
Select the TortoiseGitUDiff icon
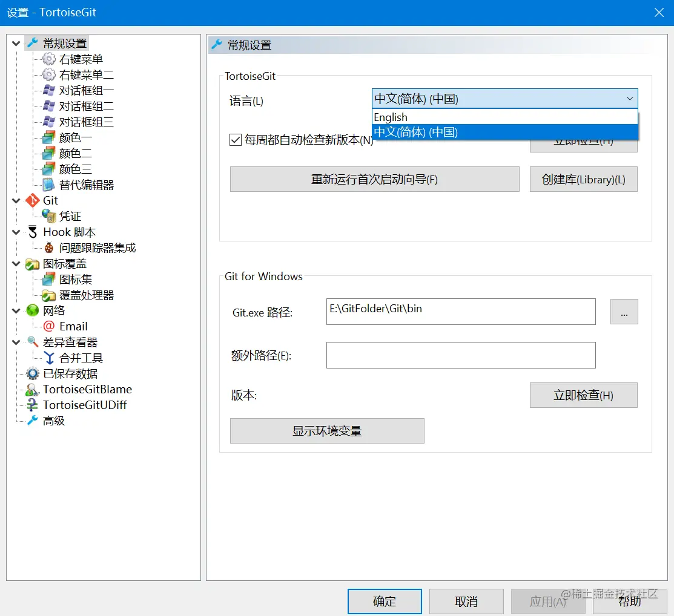point(31,405)
